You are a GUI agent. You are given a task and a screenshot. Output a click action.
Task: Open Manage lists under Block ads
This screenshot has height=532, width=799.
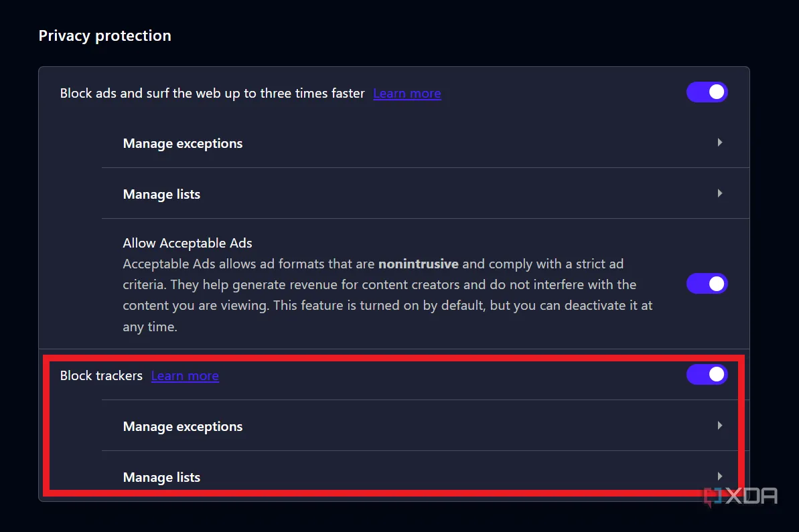161,195
